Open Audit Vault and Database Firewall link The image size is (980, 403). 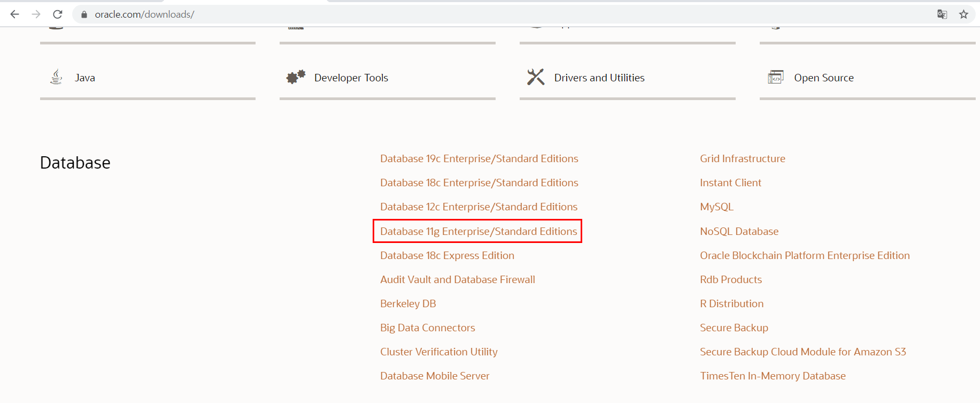point(458,280)
